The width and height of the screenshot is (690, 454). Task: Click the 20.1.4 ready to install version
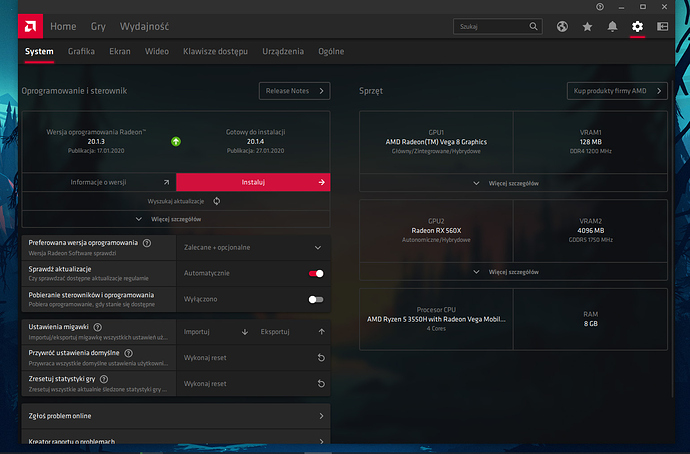point(255,141)
